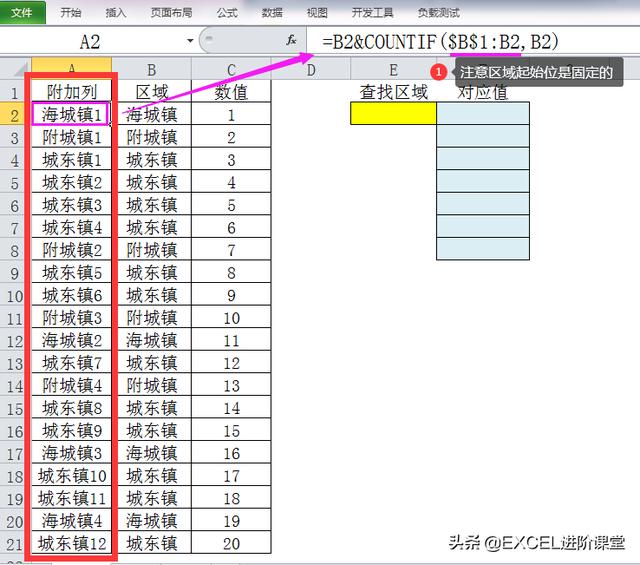Click value 10 in column C

point(231,318)
